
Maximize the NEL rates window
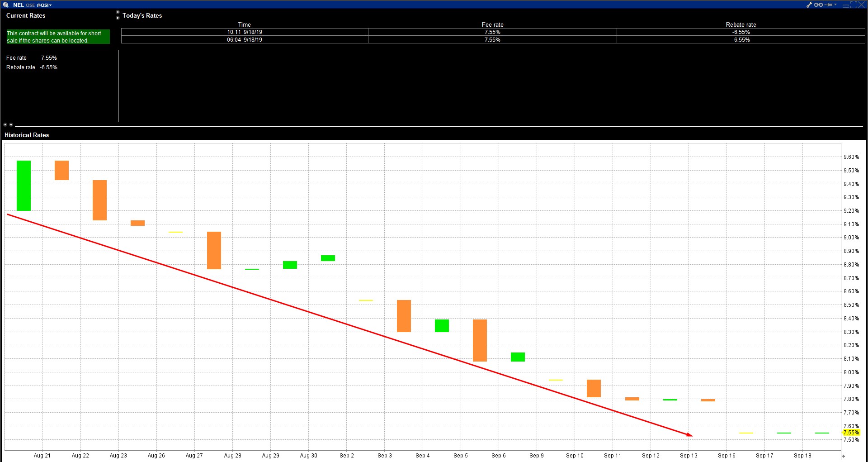pos(854,5)
